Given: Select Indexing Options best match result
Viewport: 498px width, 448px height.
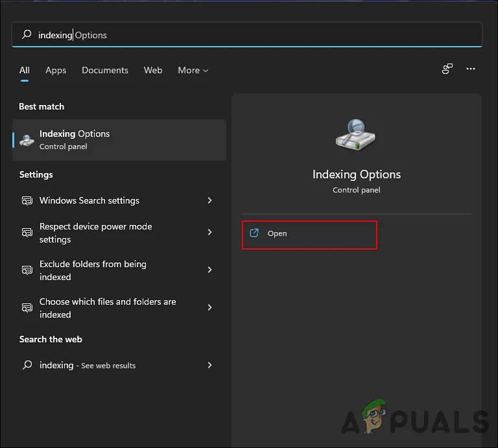Looking at the screenshot, I should tap(119, 140).
